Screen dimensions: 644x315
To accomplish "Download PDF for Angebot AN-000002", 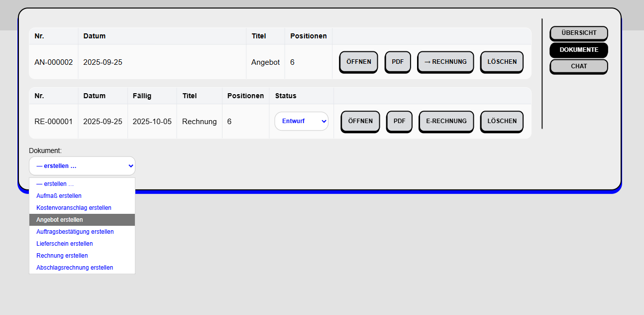I will [x=398, y=62].
